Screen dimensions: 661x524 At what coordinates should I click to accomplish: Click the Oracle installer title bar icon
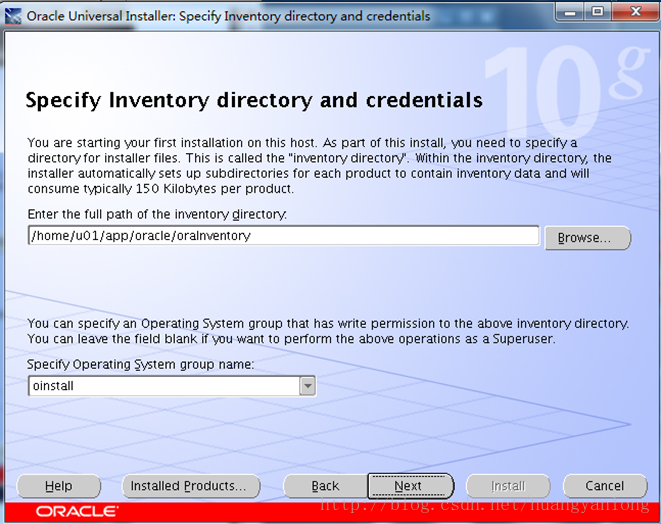click(x=13, y=16)
